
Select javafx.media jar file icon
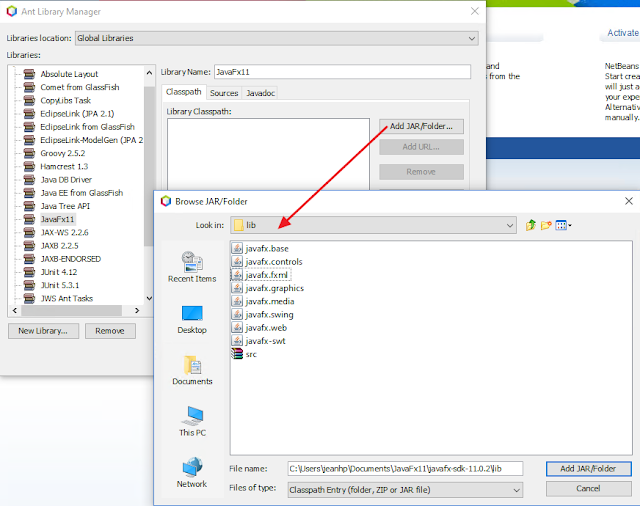(x=237, y=301)
